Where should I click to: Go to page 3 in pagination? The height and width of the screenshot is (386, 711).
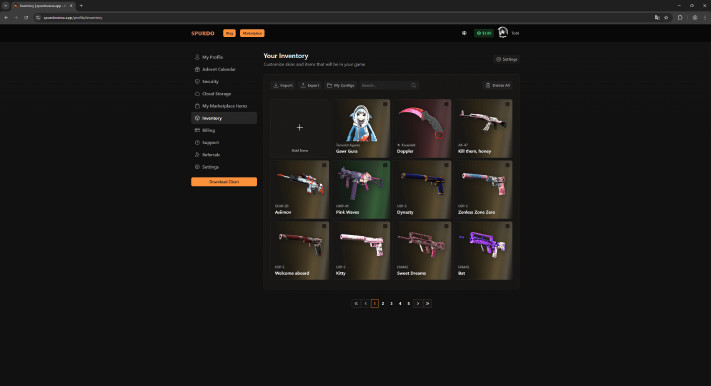point(392,303)
